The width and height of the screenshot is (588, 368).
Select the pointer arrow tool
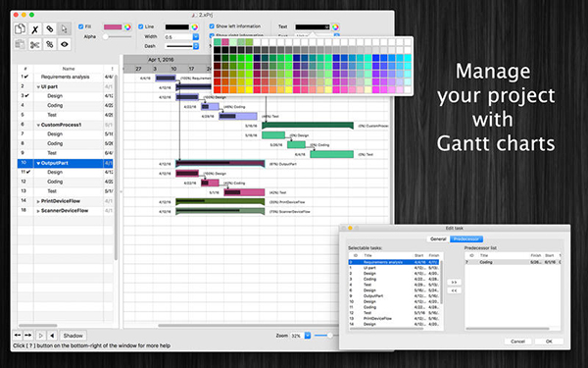point(64,29)
